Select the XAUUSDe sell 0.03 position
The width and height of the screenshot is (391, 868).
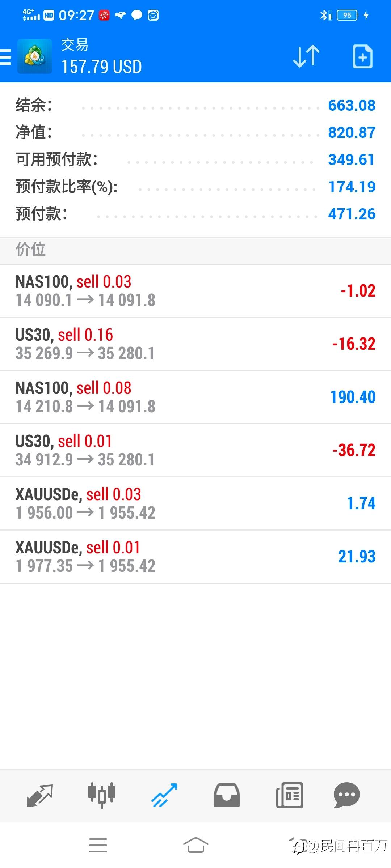click(x=195, y=503)
